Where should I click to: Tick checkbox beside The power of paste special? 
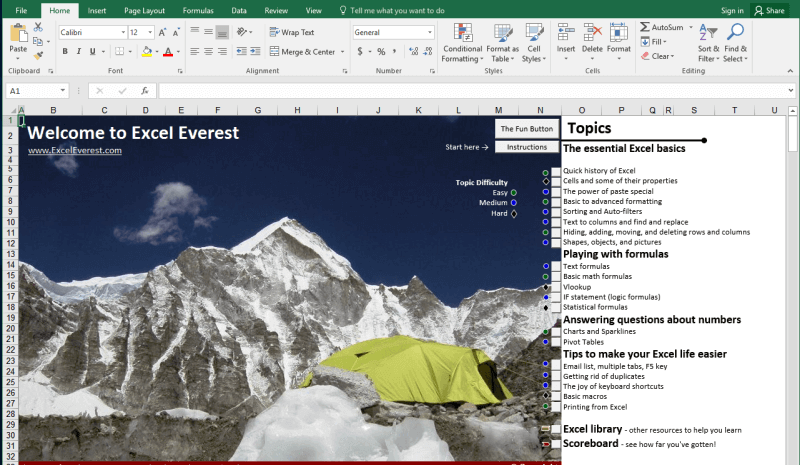click(556, 192)
